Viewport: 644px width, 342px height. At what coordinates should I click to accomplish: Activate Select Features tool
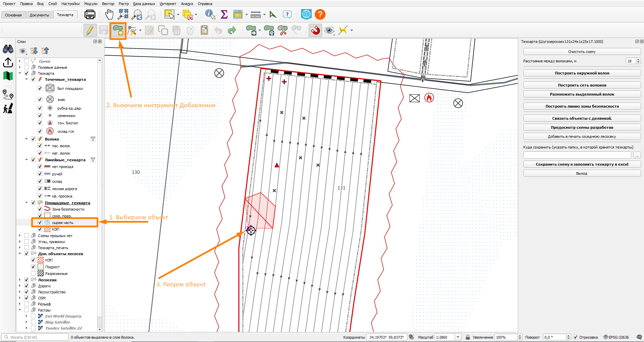click(169, 14)
